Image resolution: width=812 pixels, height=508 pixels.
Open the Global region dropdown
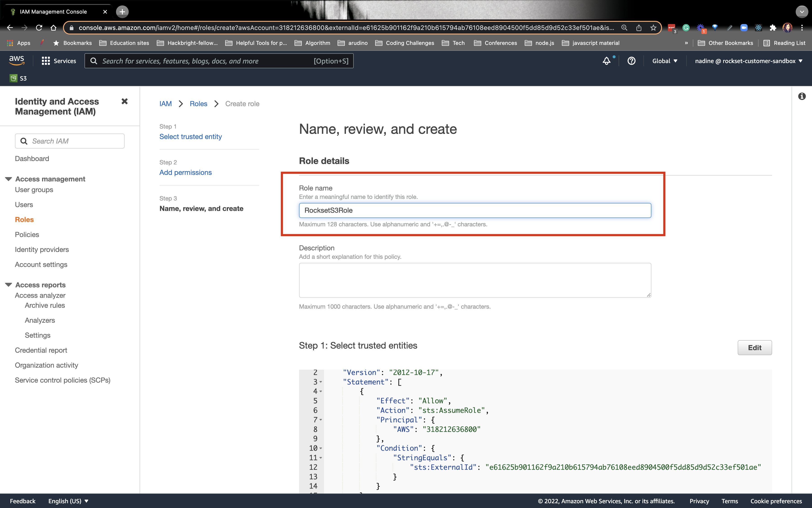pos(665,61)
